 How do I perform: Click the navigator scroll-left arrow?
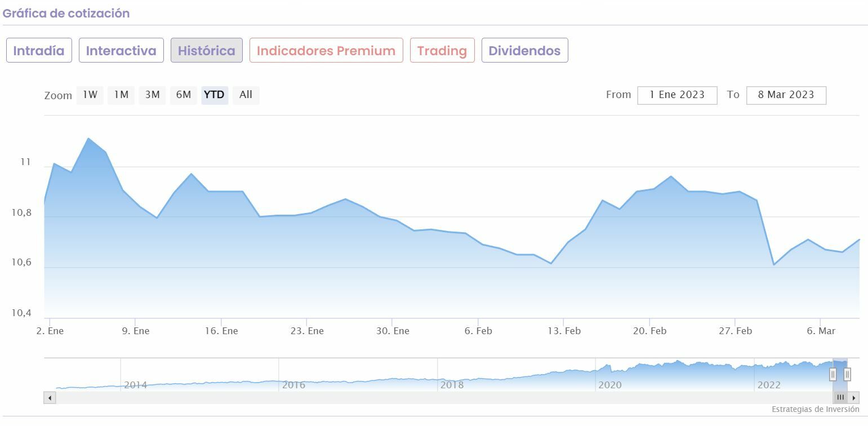tap(50, 398)
